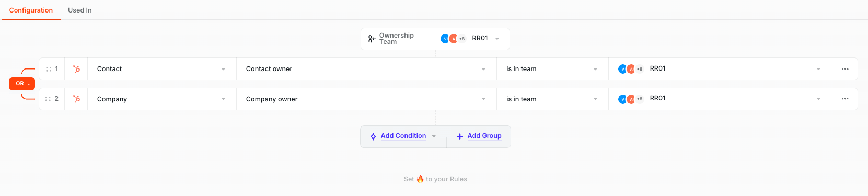Click team avatars in the Contact row RR01 field
Viewport: 868px width, 196px height.
coord(631,69)
